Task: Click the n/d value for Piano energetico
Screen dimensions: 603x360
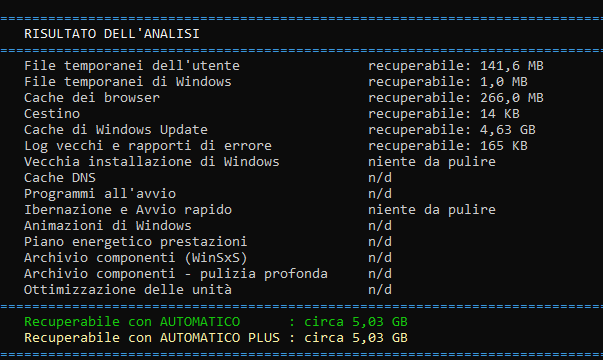Action: 380,242
